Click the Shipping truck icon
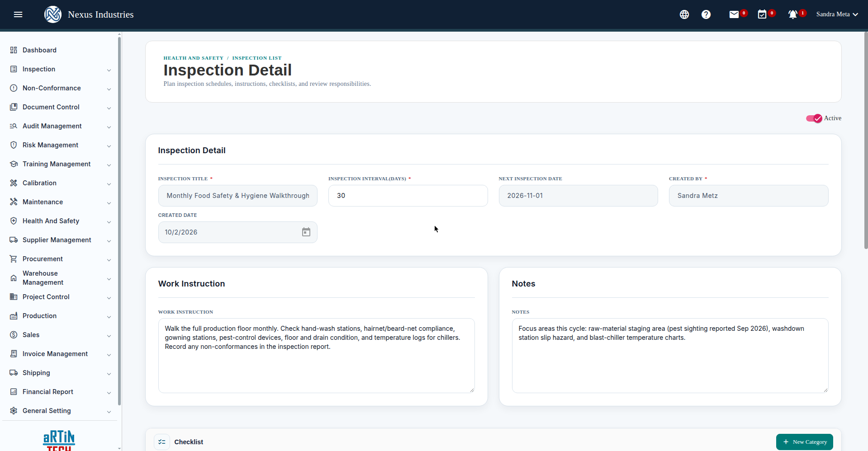The width and height of the screenshot is (868, 451). click(14, 373)
